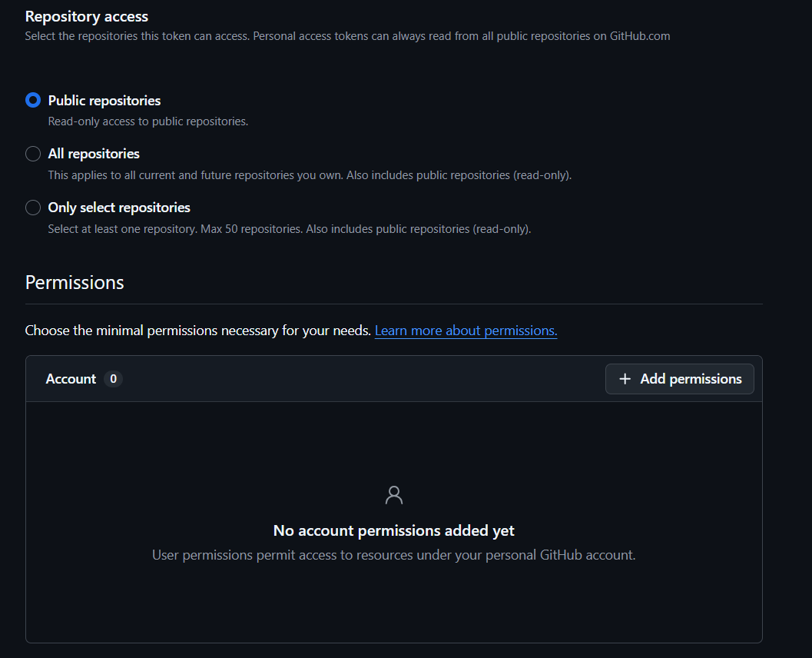Open Learn more about permissions link
Image resolution: width=812 pixels, height=658 pixels.
(x=466, y=331)
